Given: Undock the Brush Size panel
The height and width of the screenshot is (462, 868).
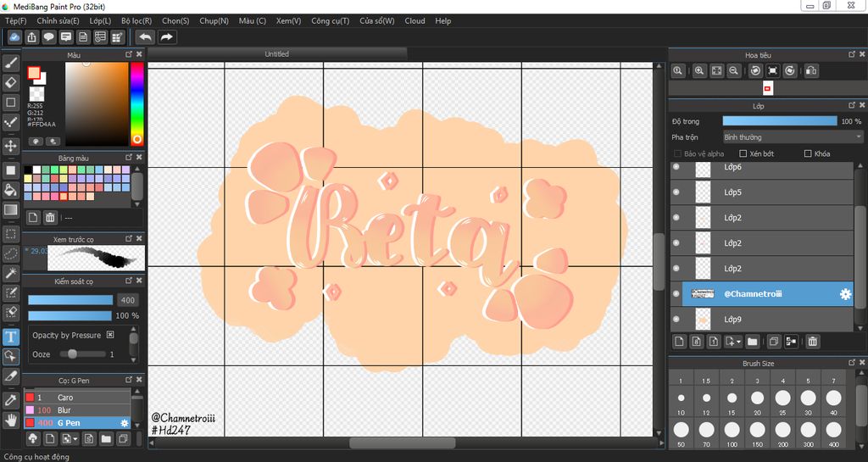Looking at the screenshot, I should click(852, 363).
